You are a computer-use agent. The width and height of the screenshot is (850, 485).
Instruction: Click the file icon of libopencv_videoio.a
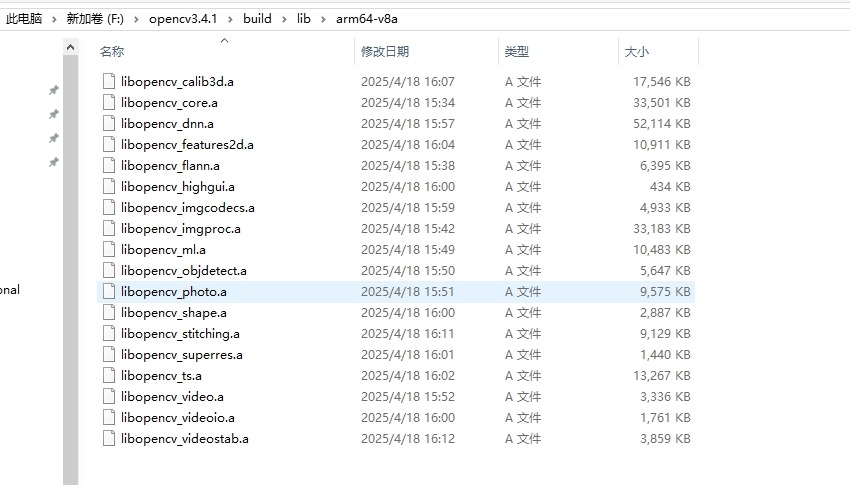pos(109,417)
